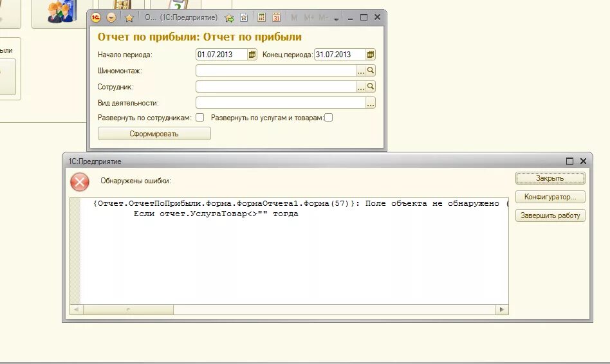The width and height of the screenshot is (610, 364).
Task: Click the add to favorites page-star icon
Action: (244, 17)
